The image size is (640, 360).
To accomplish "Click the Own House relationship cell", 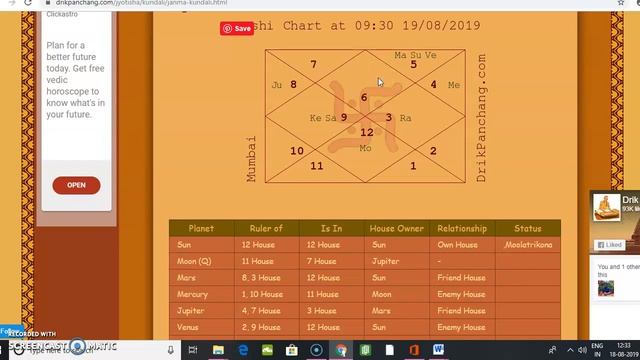I will (x=462, y=245).
